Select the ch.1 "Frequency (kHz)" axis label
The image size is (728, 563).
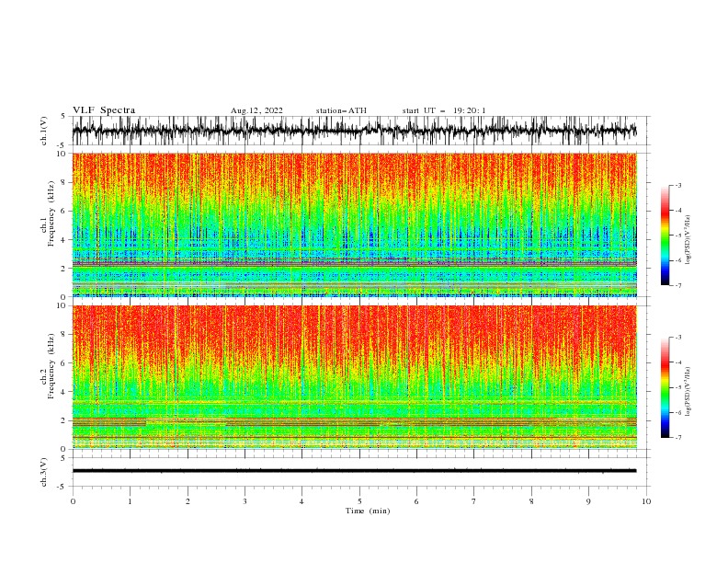[x=51, y=214]
